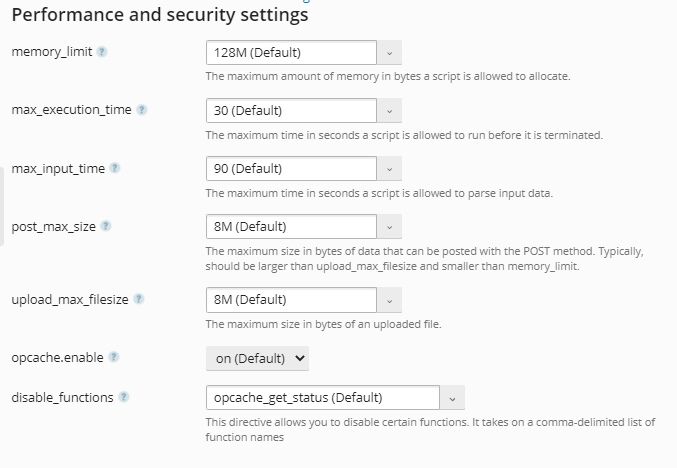The width and height of the screenshot is (677, 468).
Task: Open the post_max_size options arrow
Action: tap(389, 226)
